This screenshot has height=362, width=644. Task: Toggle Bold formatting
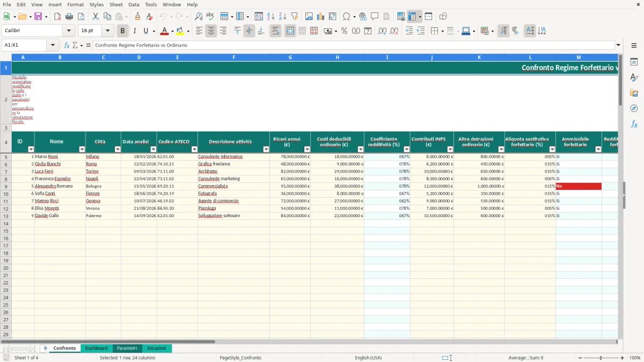coord(123,31)
